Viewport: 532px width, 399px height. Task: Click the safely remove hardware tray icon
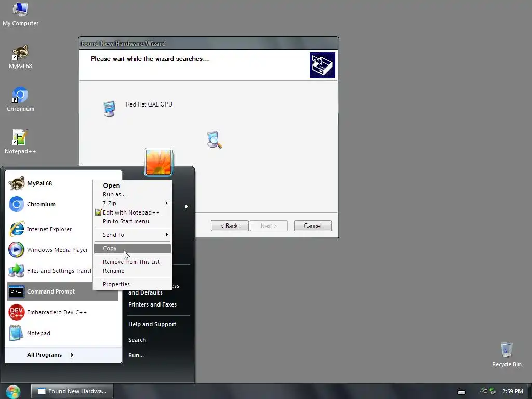493,391
